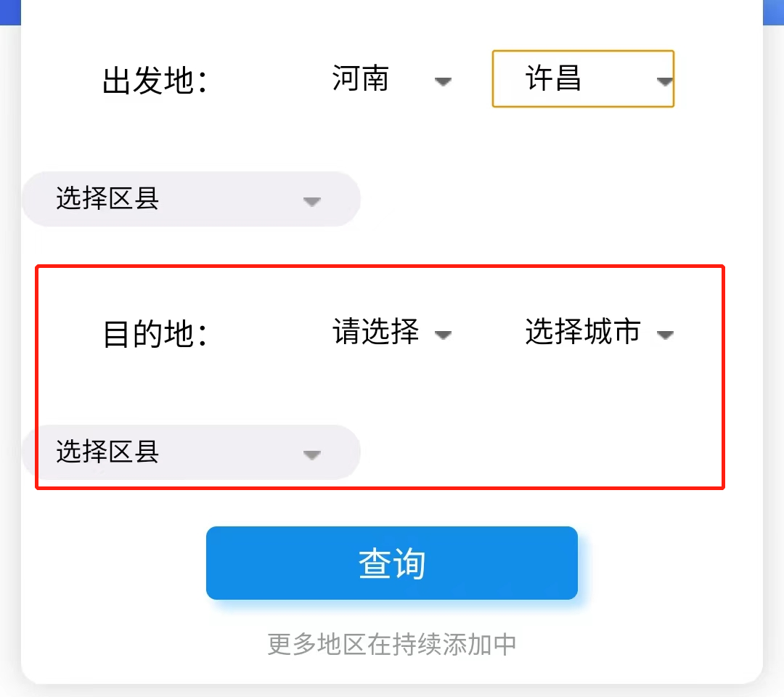
Task: Click the 出发地 label
Action: click(x=155, y=81)
